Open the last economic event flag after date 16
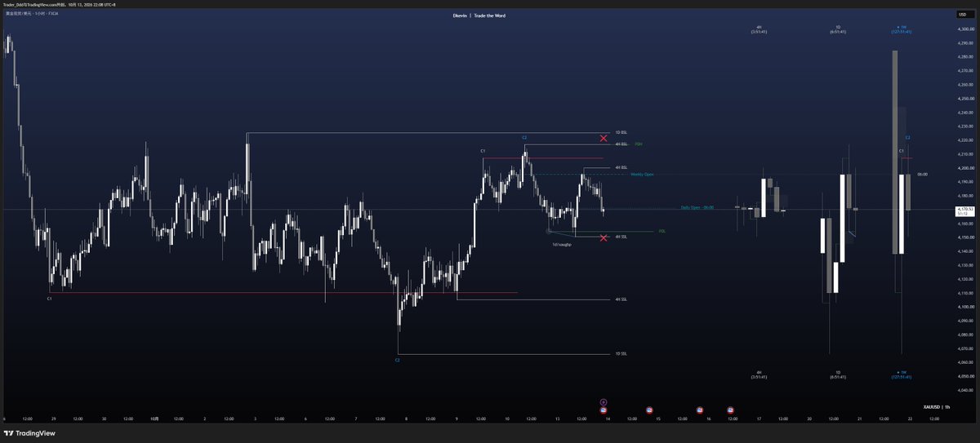980x443 pixels. [730, 410]
